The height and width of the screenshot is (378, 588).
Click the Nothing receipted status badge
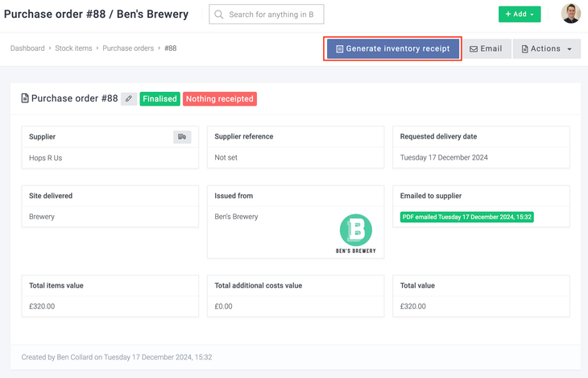pos(220,99)
